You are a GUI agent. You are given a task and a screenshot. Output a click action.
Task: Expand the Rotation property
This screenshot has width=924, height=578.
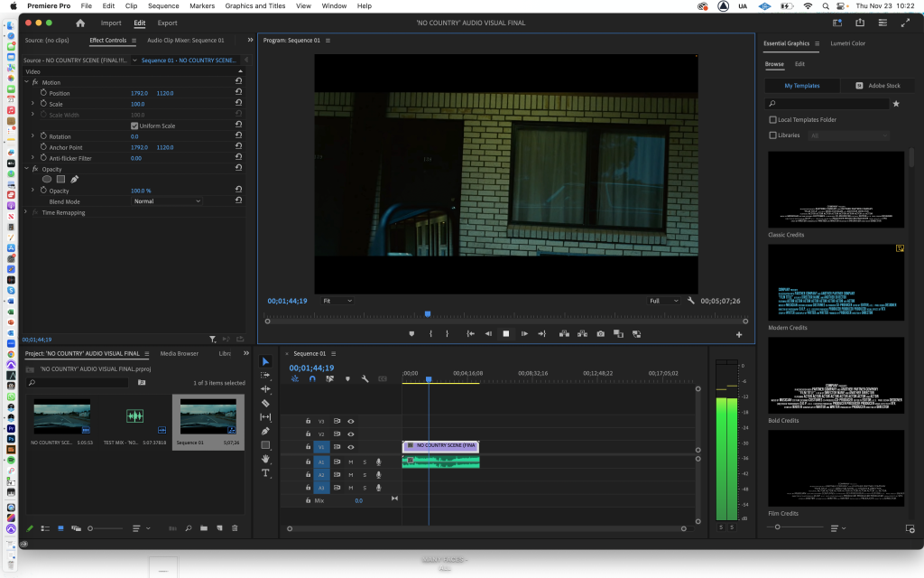coord(32,136)
